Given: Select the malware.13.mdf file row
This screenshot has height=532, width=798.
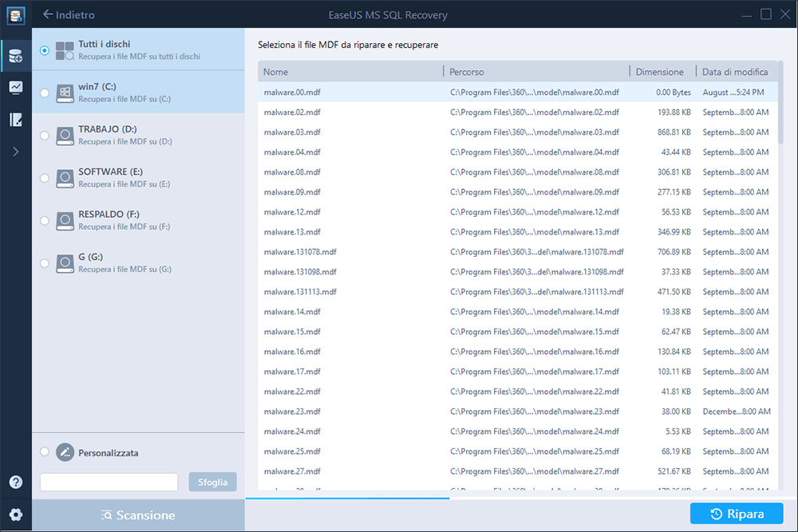Looking at the screenshot, I should [x=518, y=232].
